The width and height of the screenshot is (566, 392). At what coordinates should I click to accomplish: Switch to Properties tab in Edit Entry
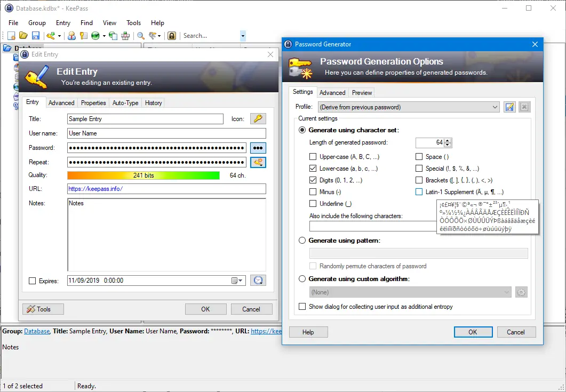93,103
